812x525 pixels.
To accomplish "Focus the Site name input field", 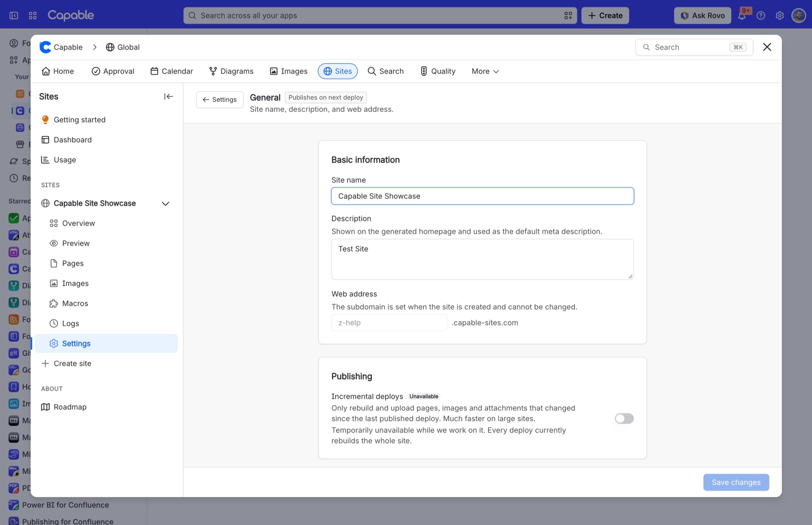I will coord(482,196).
